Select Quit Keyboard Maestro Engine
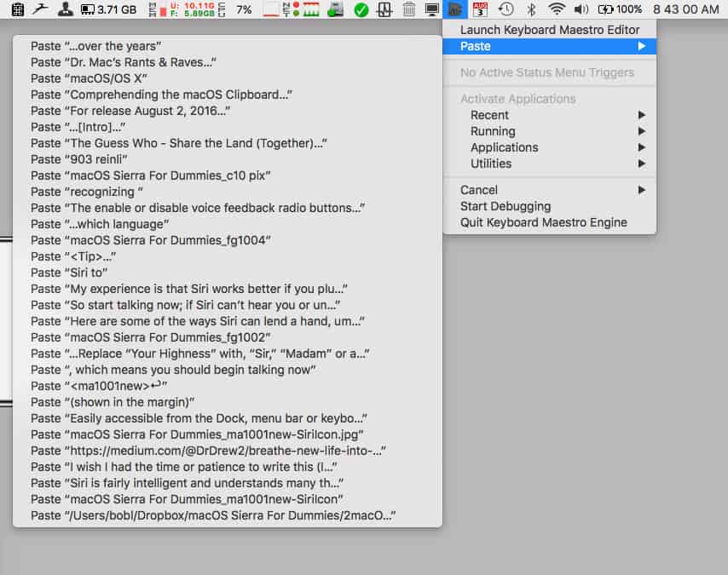 pyautogui.click(x=543, y=222)
